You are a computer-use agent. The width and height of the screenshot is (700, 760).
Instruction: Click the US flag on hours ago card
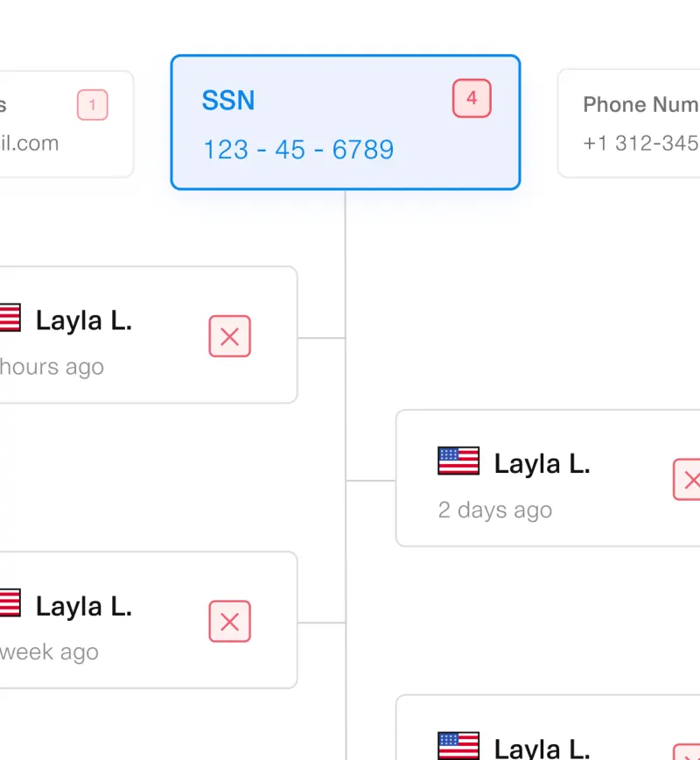(x=10, y=318)
